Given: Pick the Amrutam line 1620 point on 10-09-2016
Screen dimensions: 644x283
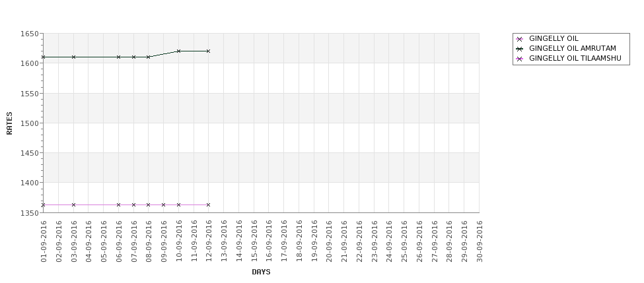Looking at the screenshot, I should pos(178,51).
